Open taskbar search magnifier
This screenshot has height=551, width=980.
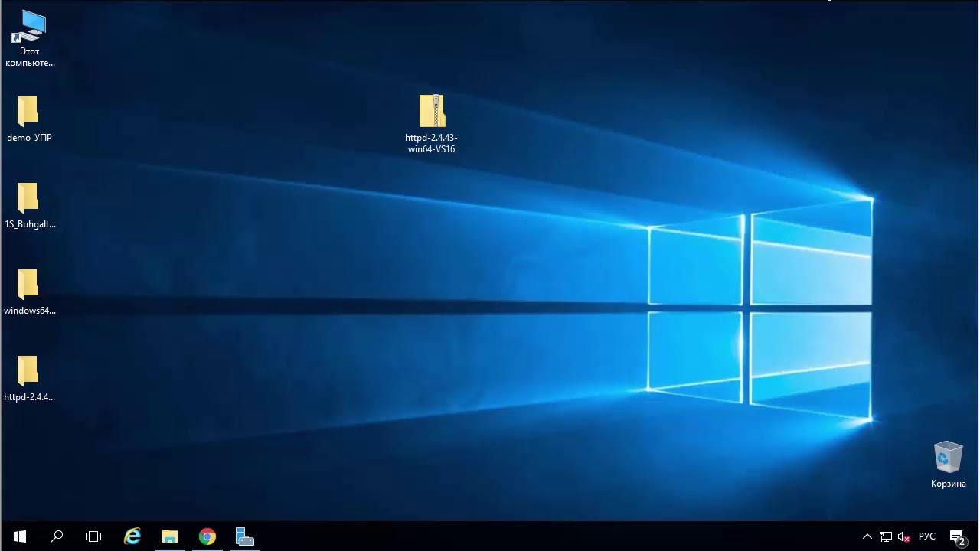[x=57, y=536]
